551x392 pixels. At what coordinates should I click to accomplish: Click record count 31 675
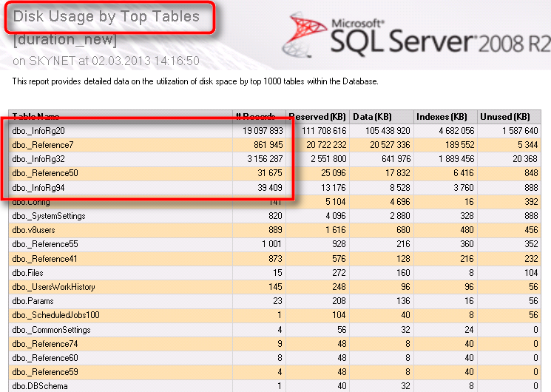coord(270,173)
